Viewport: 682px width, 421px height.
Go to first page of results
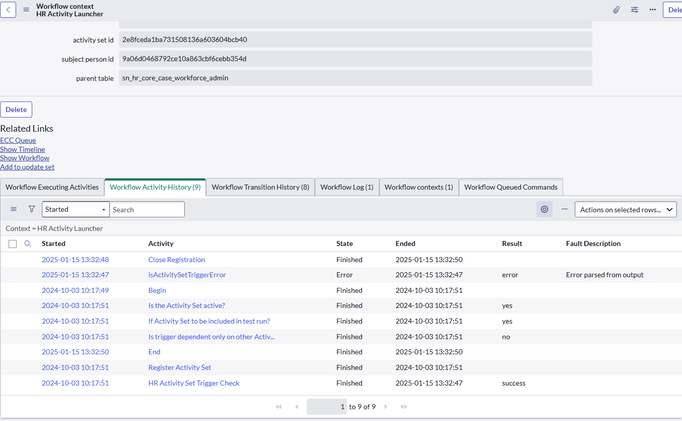click(x=278, y=407)
